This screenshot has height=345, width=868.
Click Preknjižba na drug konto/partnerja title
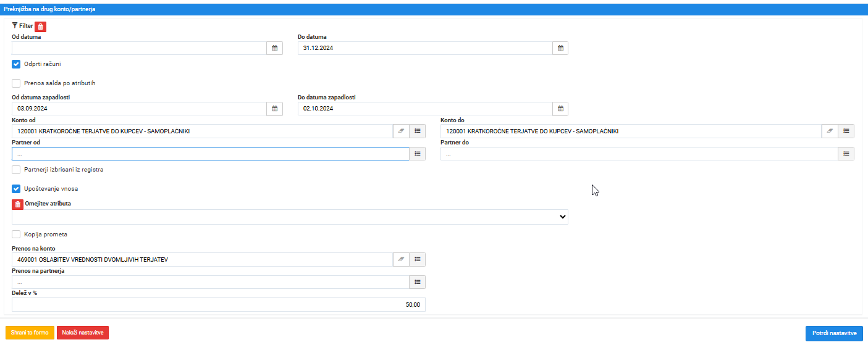click(x=49, y=9)
